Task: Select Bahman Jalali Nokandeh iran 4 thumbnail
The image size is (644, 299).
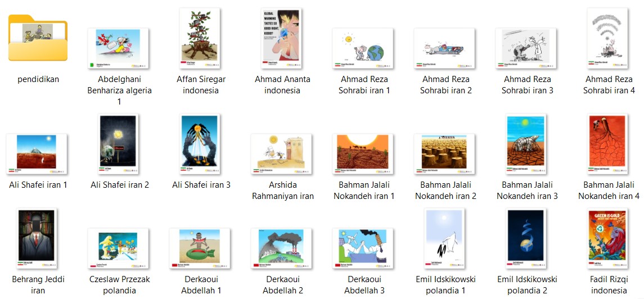Action: [x=607, y=144]
